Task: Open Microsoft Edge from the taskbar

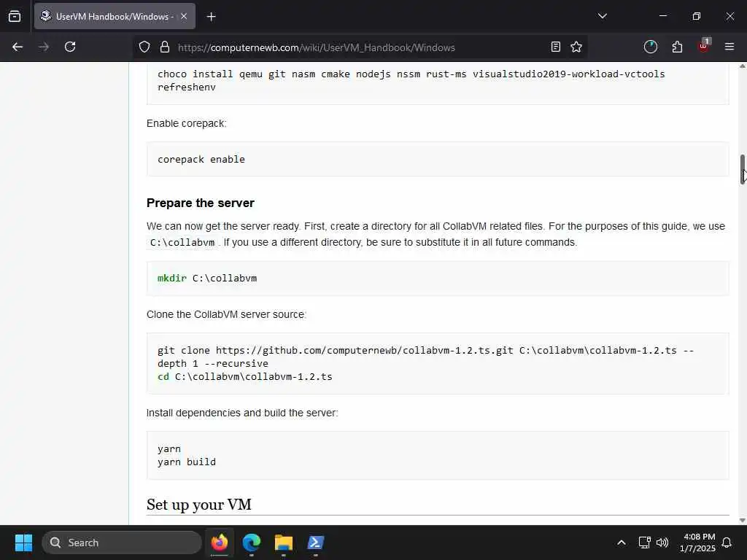Action: (x=252, y=542)
